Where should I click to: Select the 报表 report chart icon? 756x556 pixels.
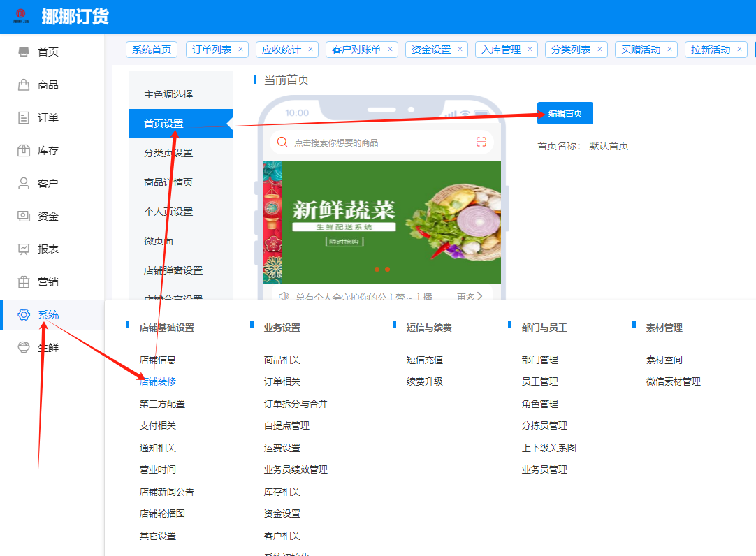[24, 249]
